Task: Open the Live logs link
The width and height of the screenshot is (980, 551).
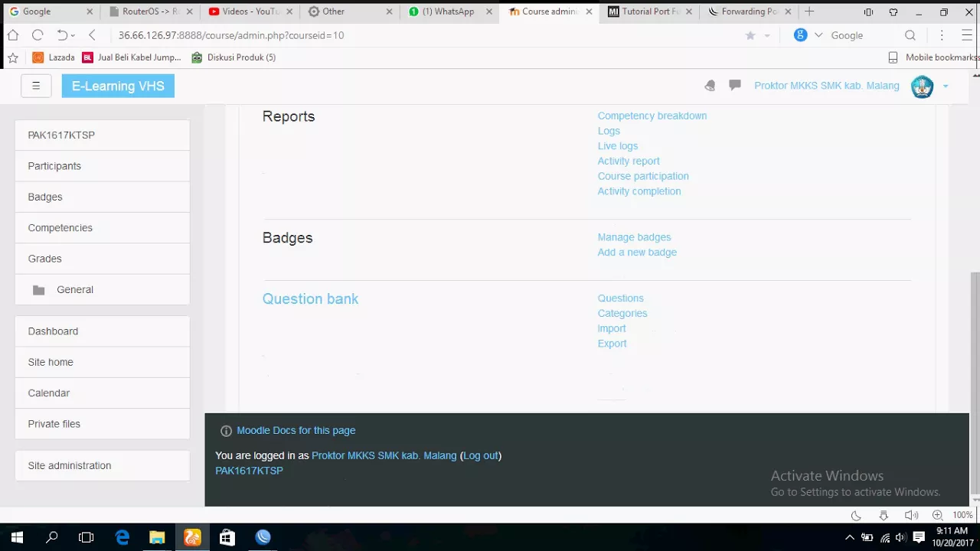Action: (618, 146)
